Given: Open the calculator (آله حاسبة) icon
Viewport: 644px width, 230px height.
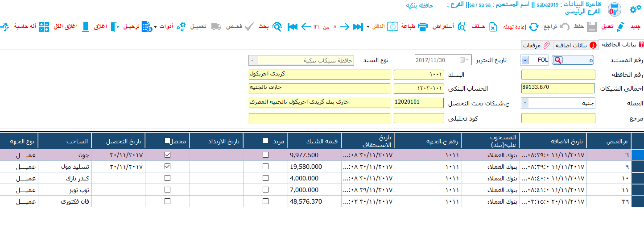Looking at the screenshot, I should coord(44,27).
